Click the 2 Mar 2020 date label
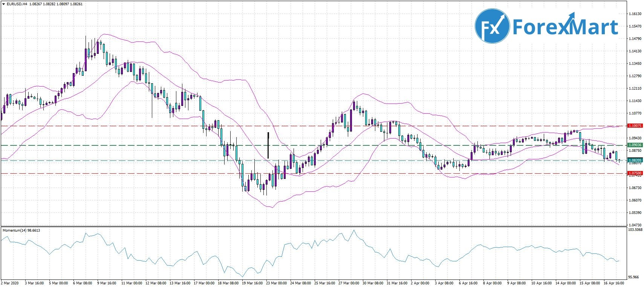The height and width of the screenshot is (287, 644). 10,283
